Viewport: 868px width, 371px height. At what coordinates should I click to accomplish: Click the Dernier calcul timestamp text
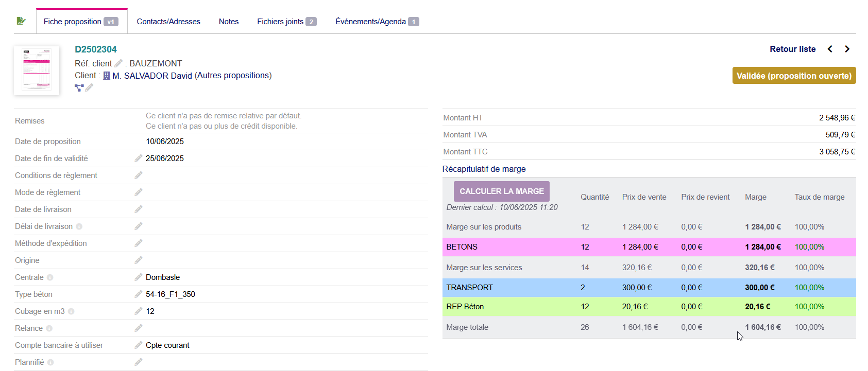click(502, 207)
